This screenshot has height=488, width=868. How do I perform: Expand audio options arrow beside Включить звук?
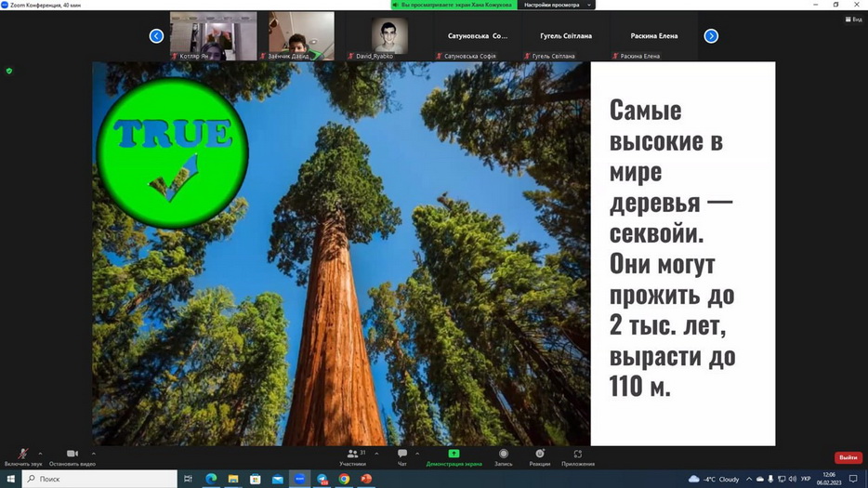40,454
